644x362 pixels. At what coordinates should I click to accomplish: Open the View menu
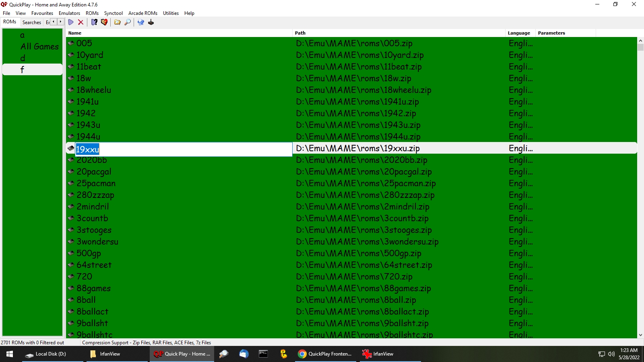click(21, 13)
